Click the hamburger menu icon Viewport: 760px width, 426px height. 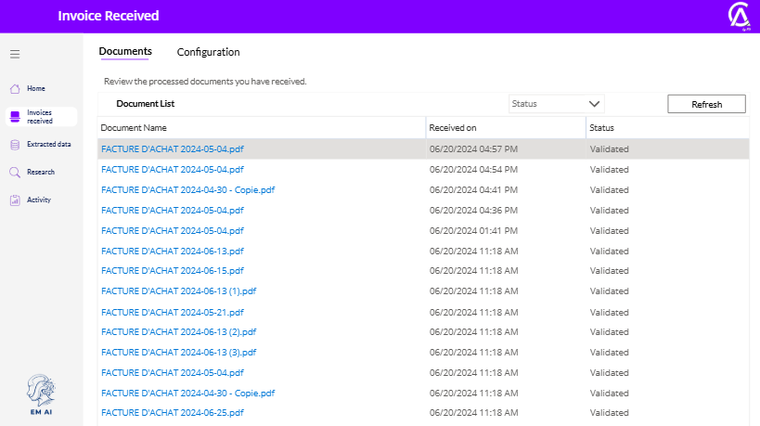point(15,54)
